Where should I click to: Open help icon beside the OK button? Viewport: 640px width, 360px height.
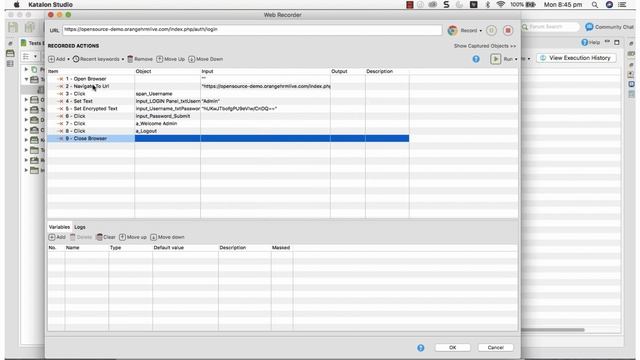(420, 347)
